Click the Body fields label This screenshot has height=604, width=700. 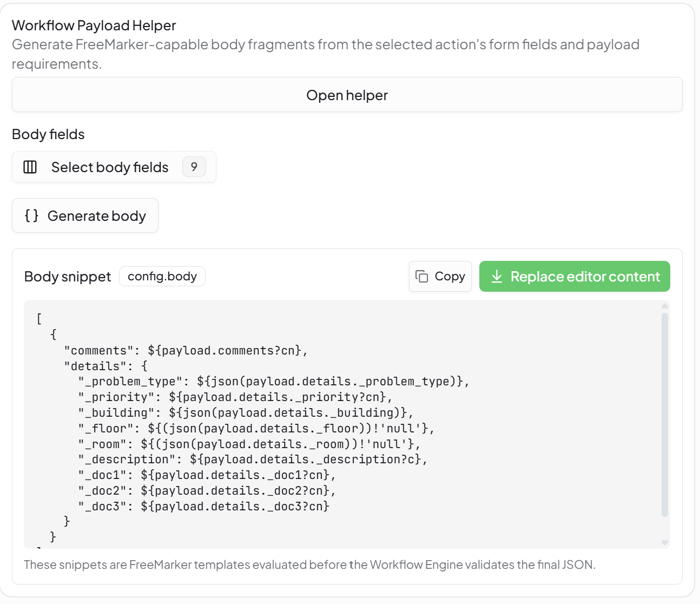(48, 134)
